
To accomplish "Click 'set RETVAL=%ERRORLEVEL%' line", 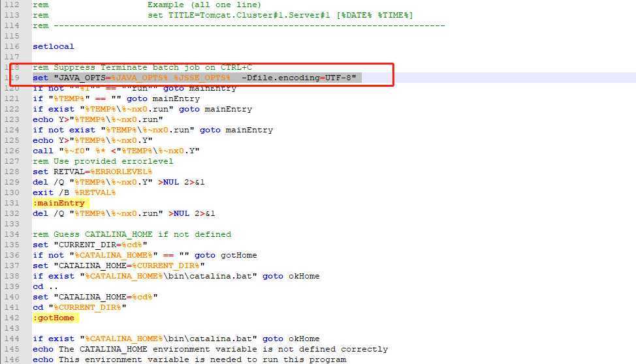I will (x=93, y=172).
